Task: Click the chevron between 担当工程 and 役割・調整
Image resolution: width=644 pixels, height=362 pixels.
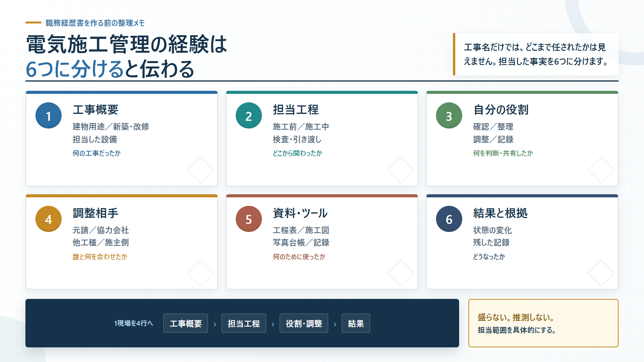Action: coord(273,324)
